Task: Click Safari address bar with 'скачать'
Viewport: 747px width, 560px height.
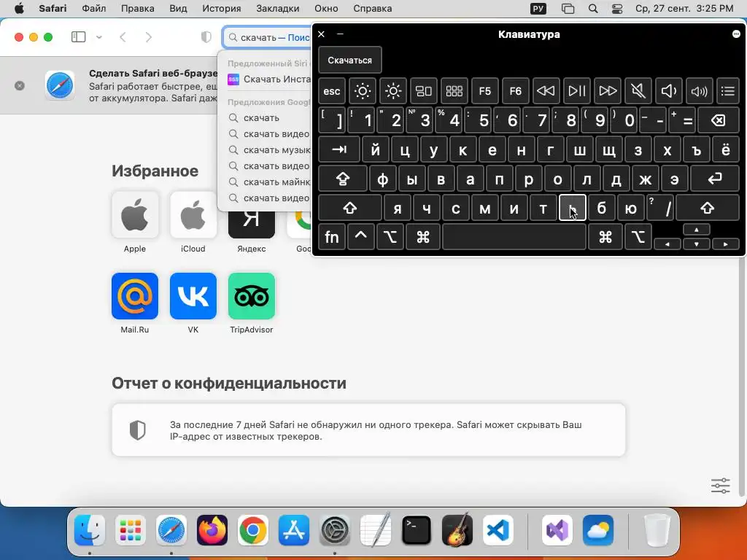Action: (x=267, y=37)
